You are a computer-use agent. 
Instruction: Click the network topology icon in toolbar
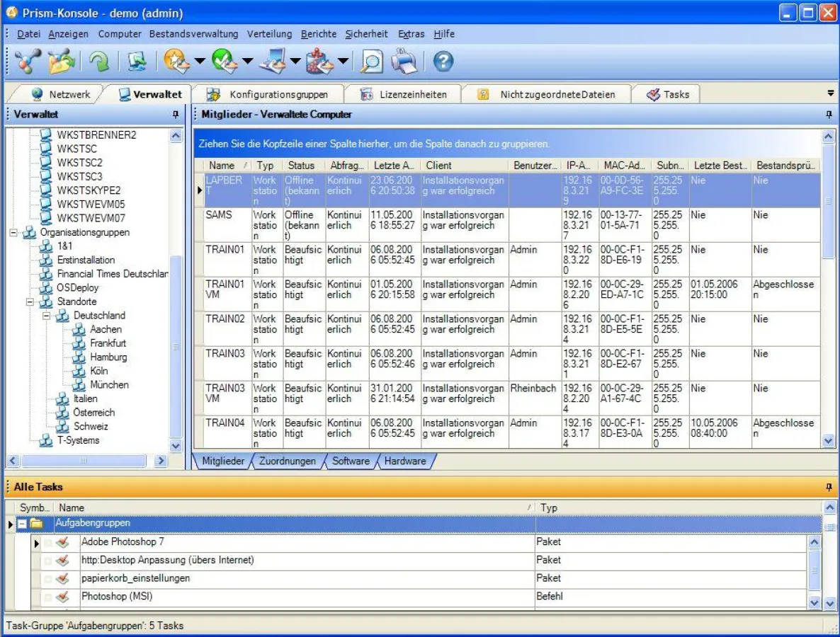28,62
